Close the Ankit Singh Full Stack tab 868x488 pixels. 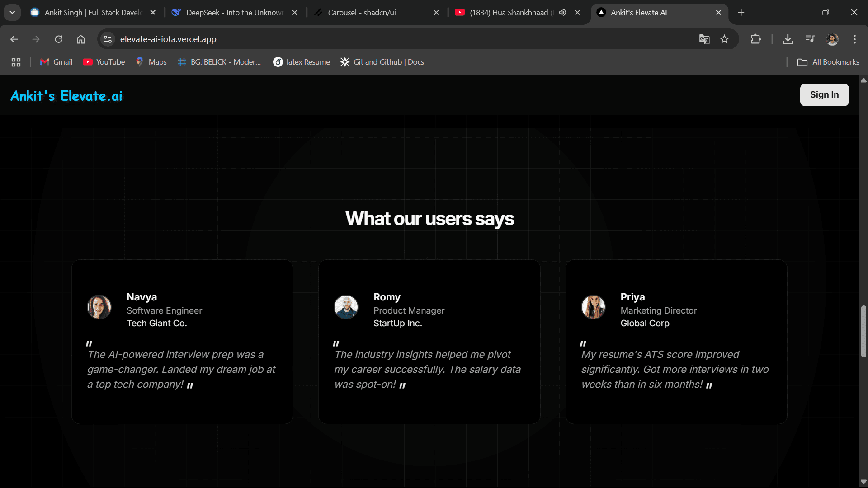153,13
